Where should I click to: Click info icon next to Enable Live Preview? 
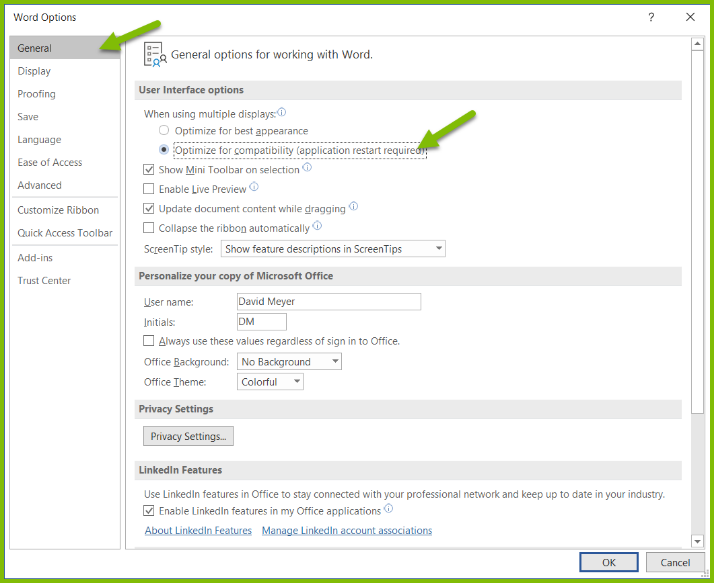(x=254, y=186)
